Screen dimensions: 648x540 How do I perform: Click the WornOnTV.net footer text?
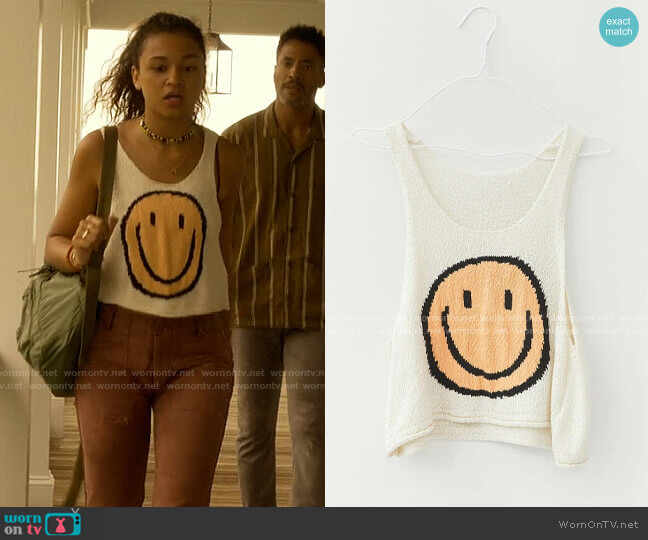tap(598, 524)
